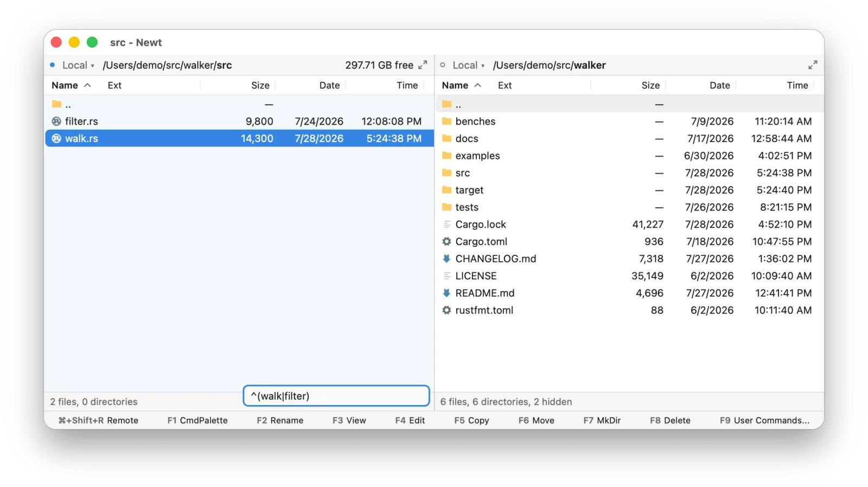Click the gear icon beside rustfmt.toml

tap(446, 310)
